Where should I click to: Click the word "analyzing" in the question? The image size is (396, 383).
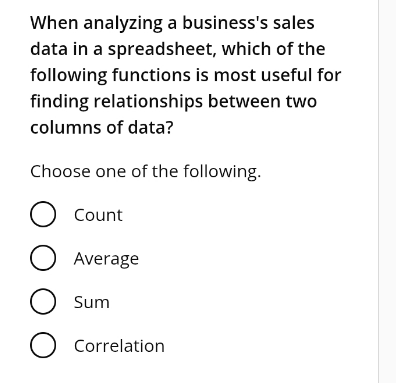coord(123,24)
